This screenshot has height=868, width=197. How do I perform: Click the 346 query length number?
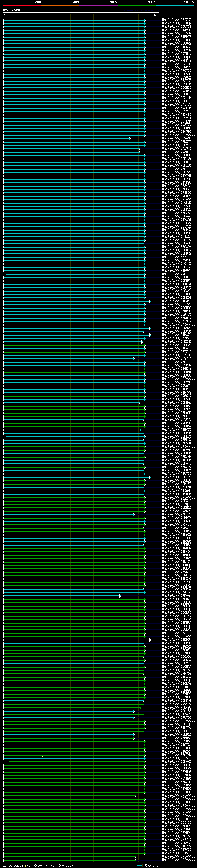click(x=155, y=15)
